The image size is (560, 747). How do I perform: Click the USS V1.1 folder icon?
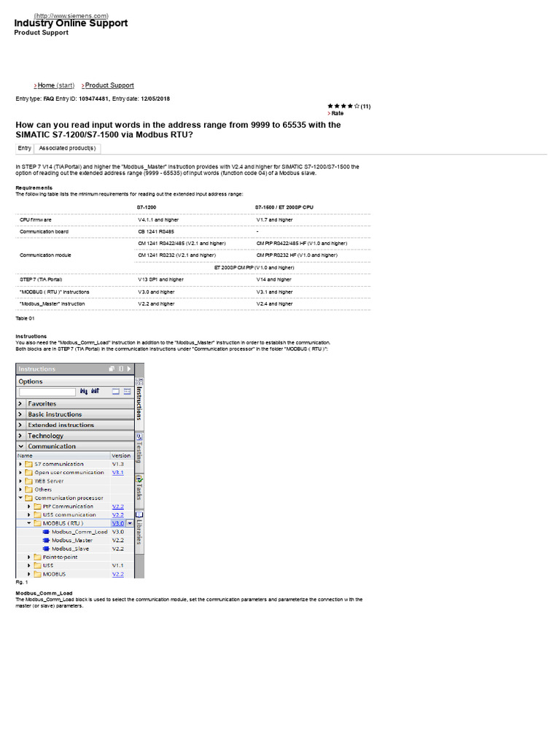[37, 565]
